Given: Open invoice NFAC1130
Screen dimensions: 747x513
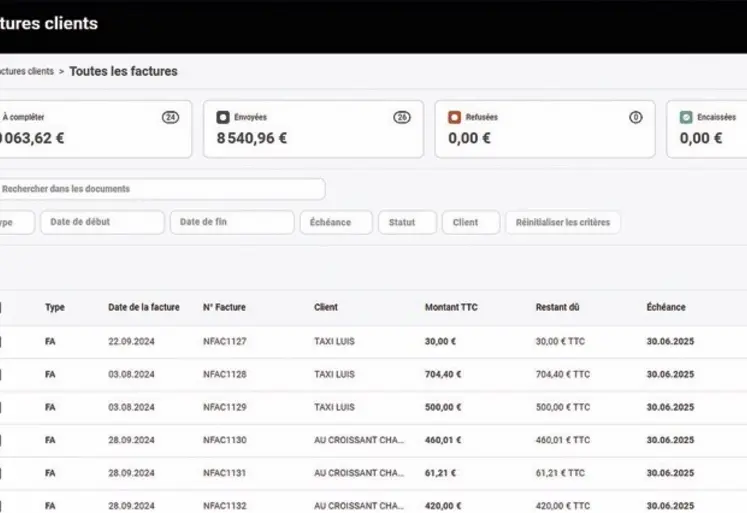Looking at the screenshot, I should [x=225, y=440].
